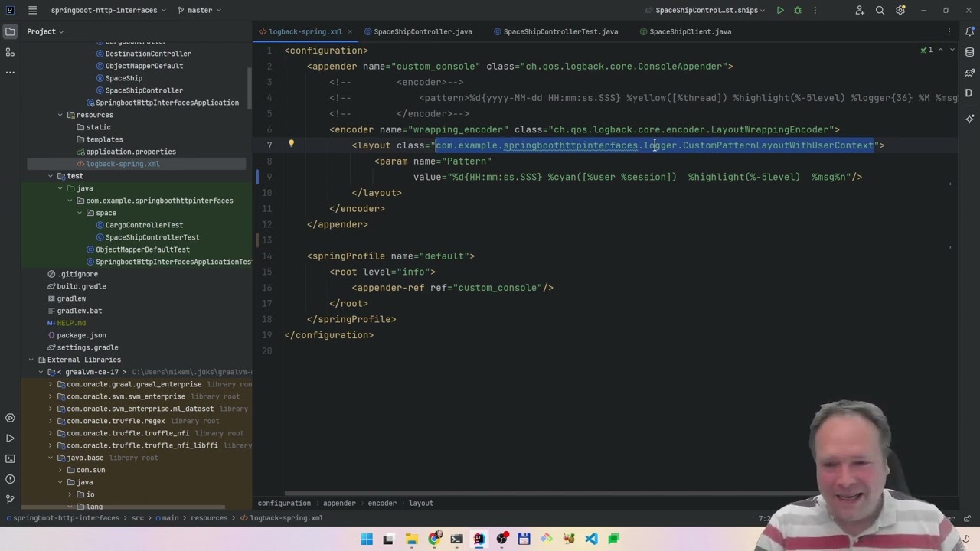Open the Git tool window icon
This screenshot has height=551, width=980.
point(10,499)
